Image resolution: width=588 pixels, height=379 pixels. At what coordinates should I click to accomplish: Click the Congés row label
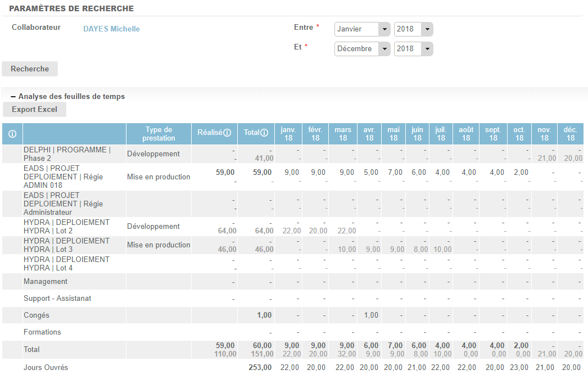[37, 315]
